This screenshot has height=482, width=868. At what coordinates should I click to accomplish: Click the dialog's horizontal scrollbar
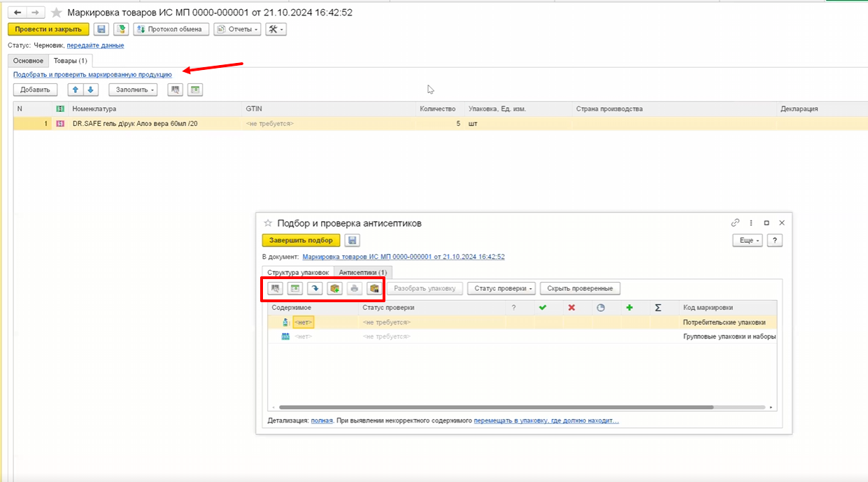[495, 407]
